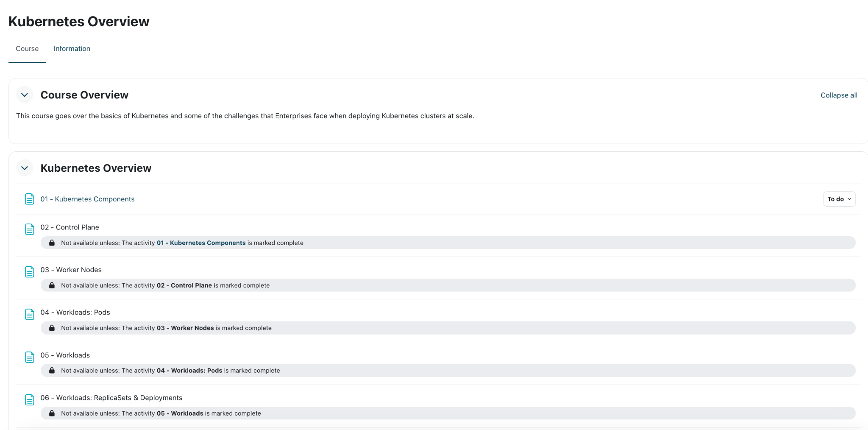Image resolution: width=868 pixels, height=430 pixels.
Task: Click restriction text mentioning 02 - Control Plane complete
Action: coord(165,285)
